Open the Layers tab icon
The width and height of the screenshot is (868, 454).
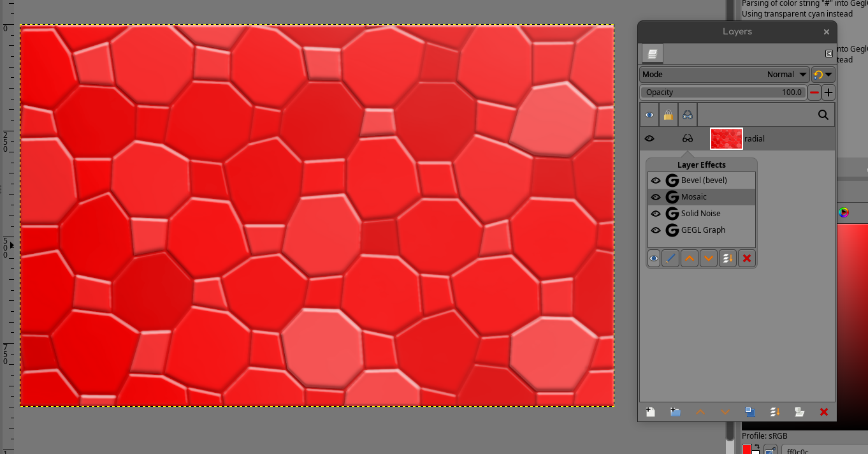click(652, 54)
